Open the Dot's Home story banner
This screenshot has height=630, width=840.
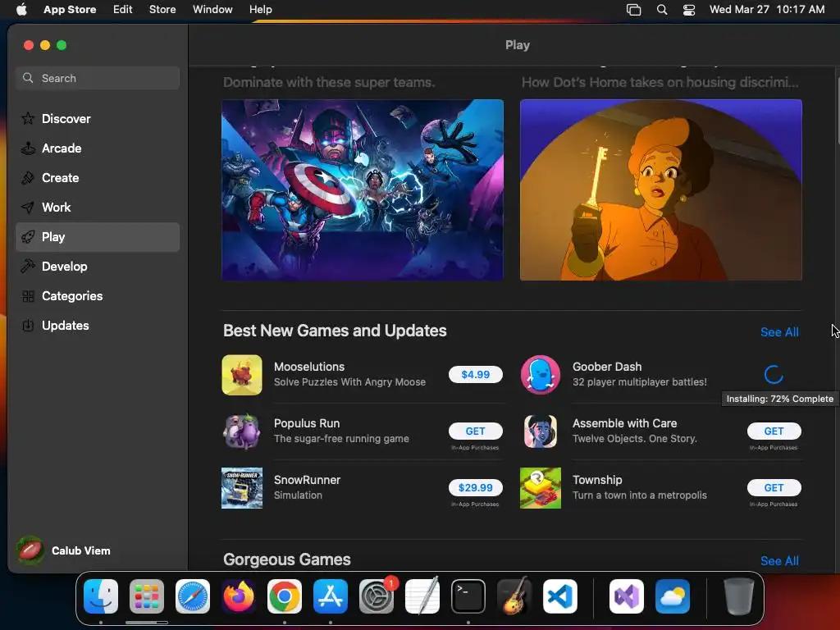point(661,189)
